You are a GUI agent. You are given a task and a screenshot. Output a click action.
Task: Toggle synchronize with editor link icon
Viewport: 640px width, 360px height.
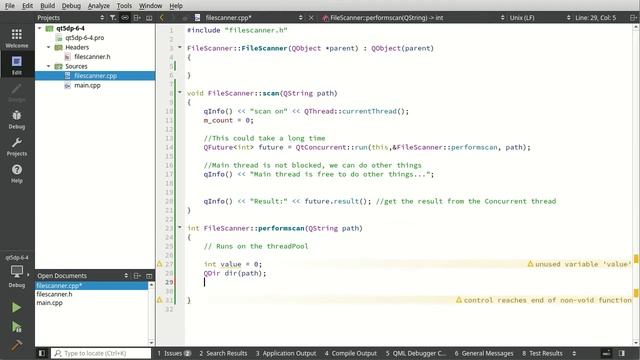(x=125, y=18)
